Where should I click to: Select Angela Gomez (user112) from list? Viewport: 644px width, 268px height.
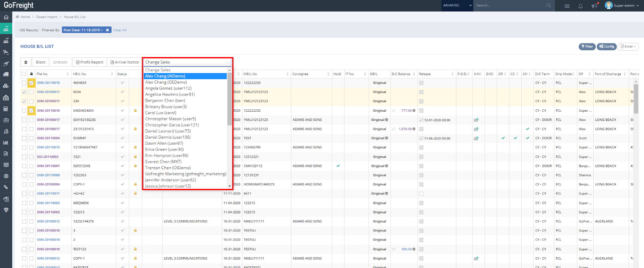(168, 88)
